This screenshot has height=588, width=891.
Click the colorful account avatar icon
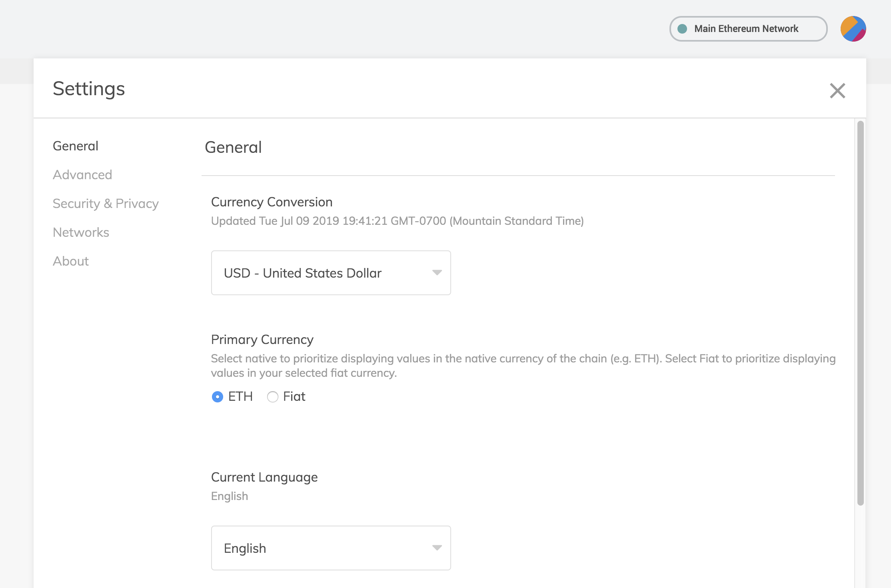(x=853, y=29)
